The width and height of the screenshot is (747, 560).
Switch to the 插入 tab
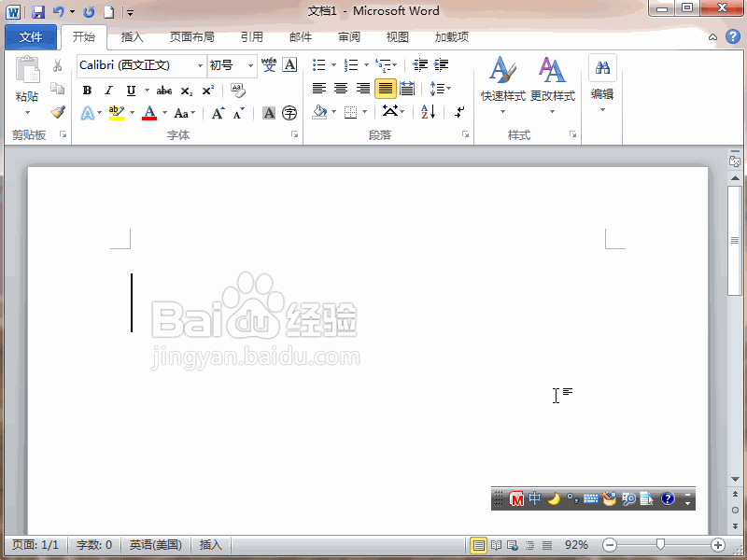tap(132, 37)
